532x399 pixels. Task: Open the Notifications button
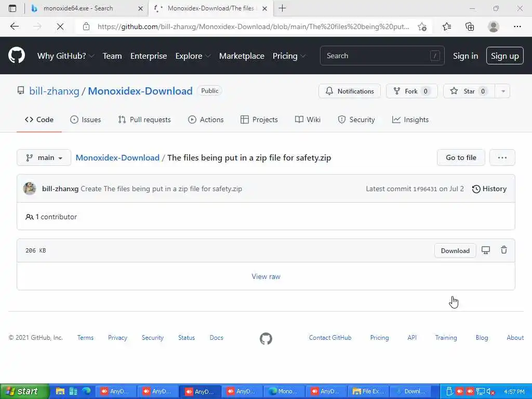point(350,91)
